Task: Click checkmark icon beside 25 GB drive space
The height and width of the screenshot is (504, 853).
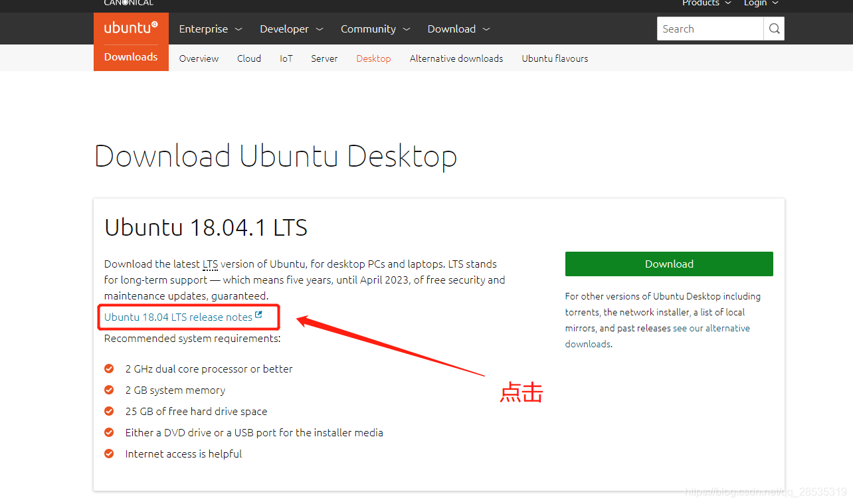Action: [109, 411]
